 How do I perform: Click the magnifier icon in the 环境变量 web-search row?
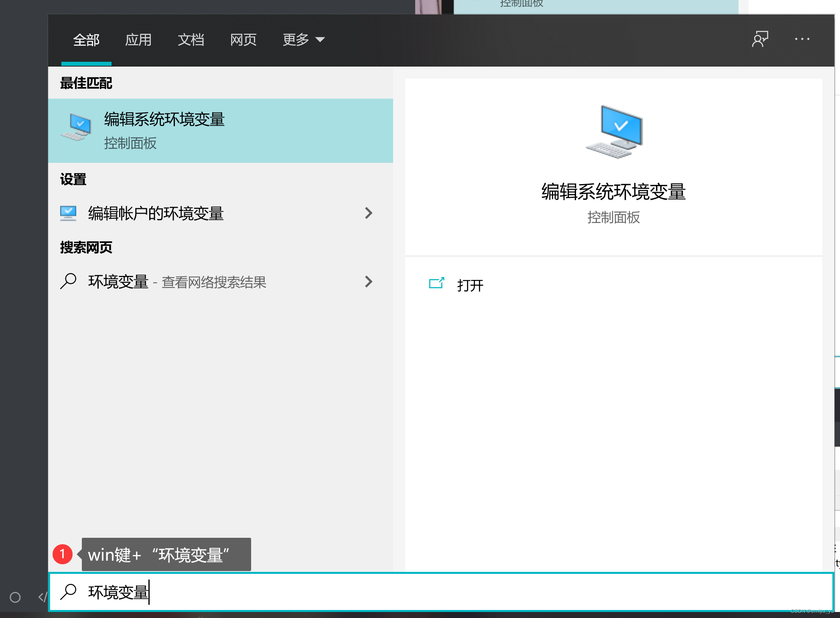coord(68,282)
